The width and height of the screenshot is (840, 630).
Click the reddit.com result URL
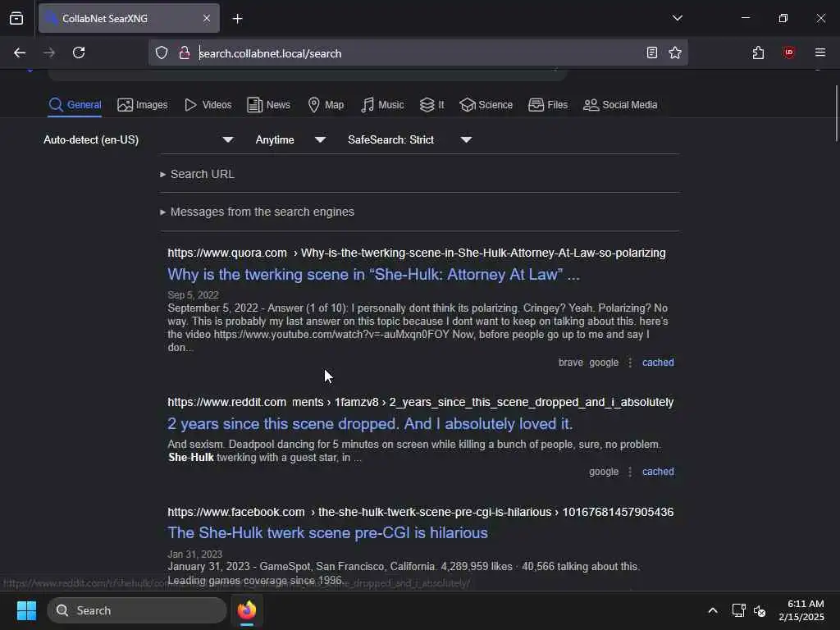(x=421, y=402)
